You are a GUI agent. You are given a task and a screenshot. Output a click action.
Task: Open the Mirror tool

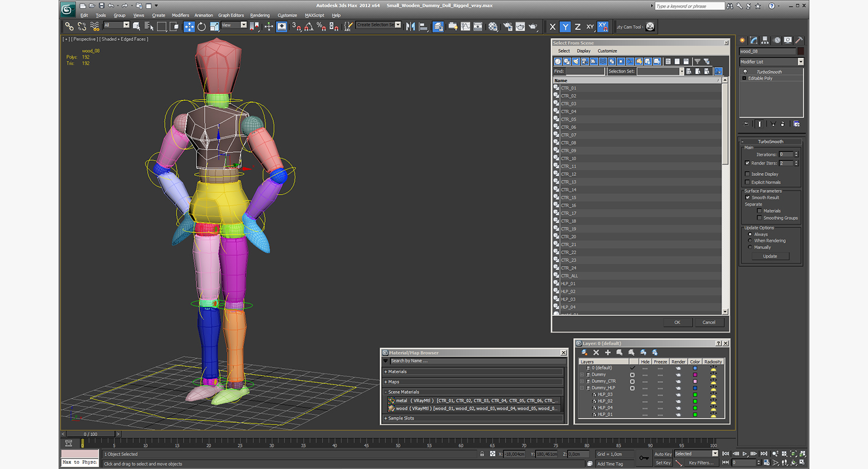pyautogui.click(x=410, y=26)
